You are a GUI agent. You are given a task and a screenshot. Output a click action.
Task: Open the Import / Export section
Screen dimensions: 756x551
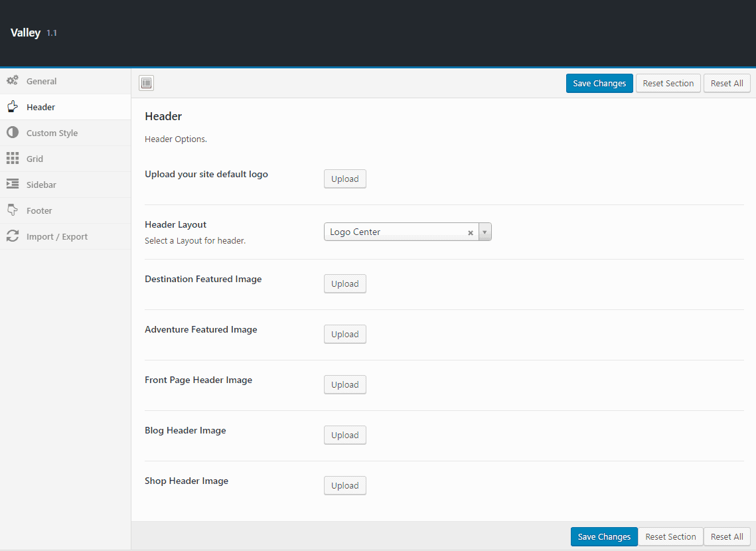click(56, 236)
